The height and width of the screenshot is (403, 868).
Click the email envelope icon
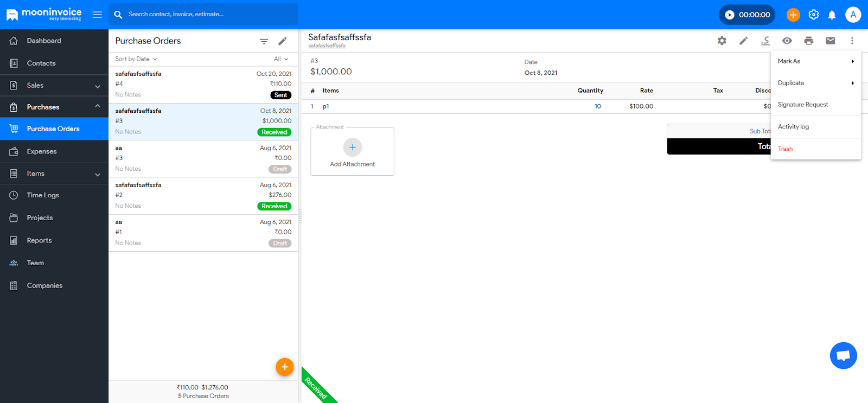[831, 41]
